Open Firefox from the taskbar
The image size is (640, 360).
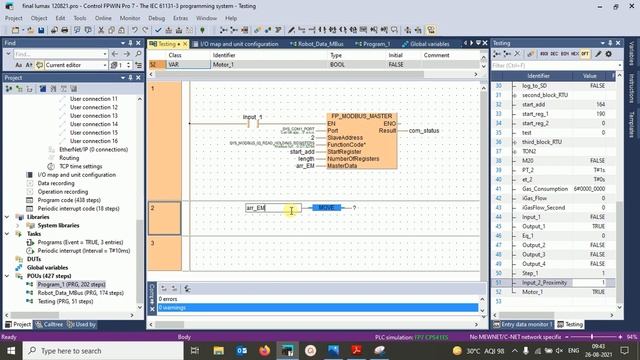click(264, 351)
